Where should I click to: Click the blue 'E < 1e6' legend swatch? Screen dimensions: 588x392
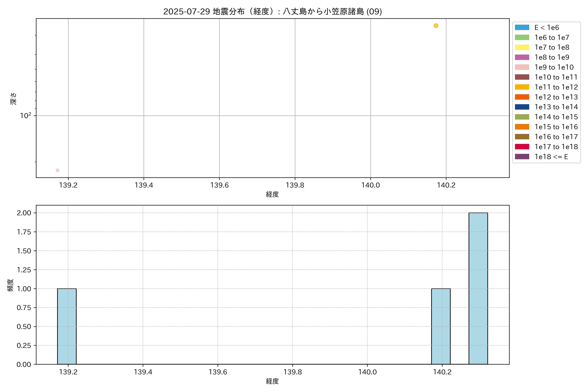522,27
